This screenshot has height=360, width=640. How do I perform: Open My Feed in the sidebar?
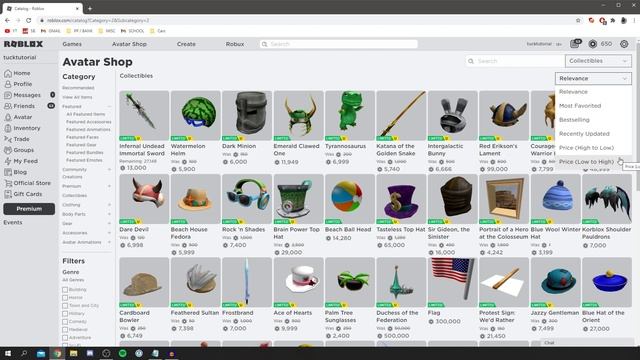[21, 161]
